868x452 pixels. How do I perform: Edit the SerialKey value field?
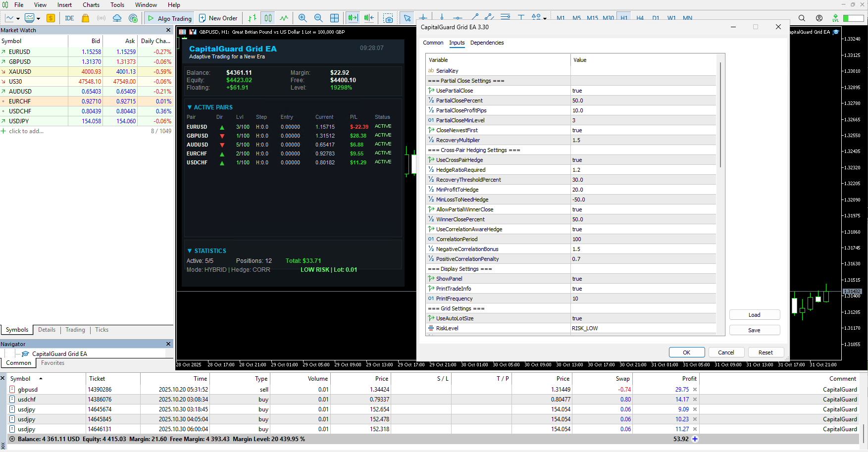[644, 70]
